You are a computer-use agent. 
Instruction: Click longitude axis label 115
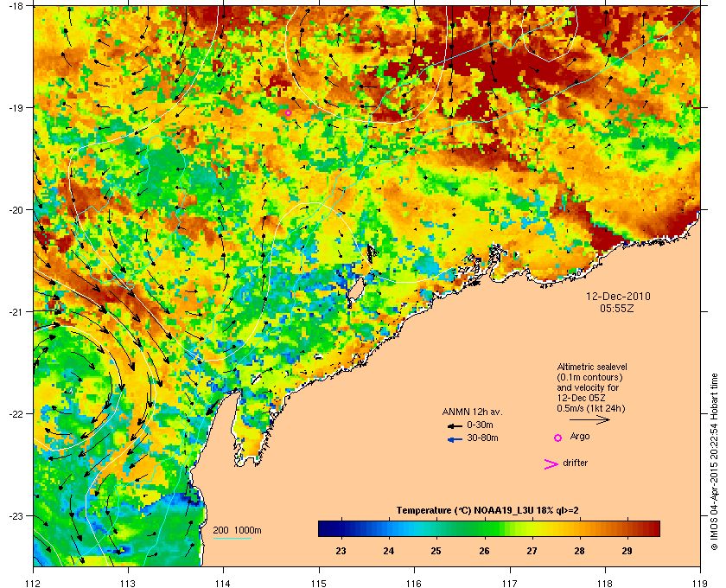click(319, 583)
